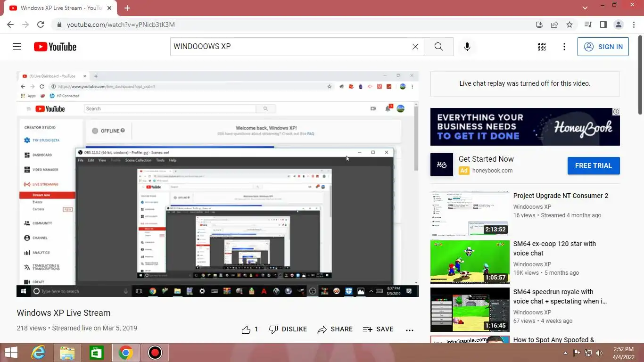This screenshot has width=644, height=362.
Task: Click '19K views • 5 months ago' text
Action: coord(546,273)
